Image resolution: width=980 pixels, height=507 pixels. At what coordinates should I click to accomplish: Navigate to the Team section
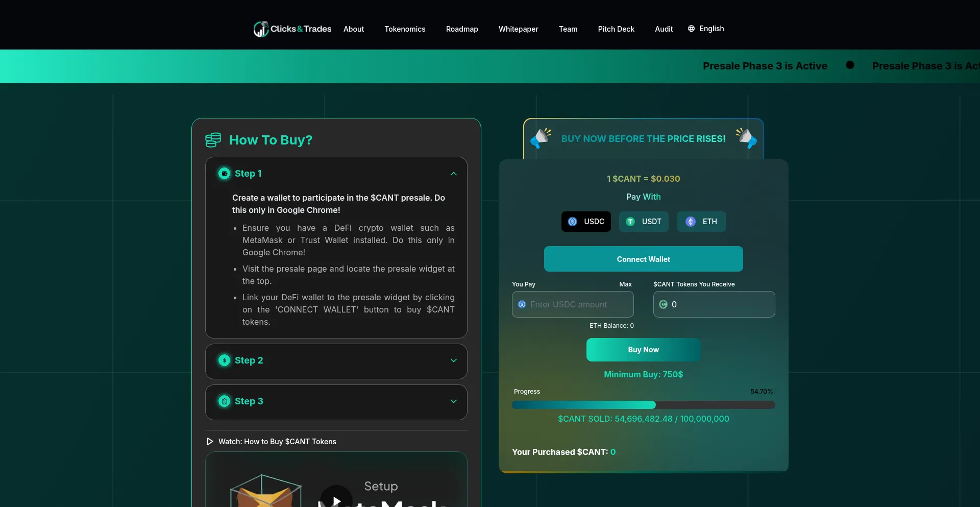(568, 29)
